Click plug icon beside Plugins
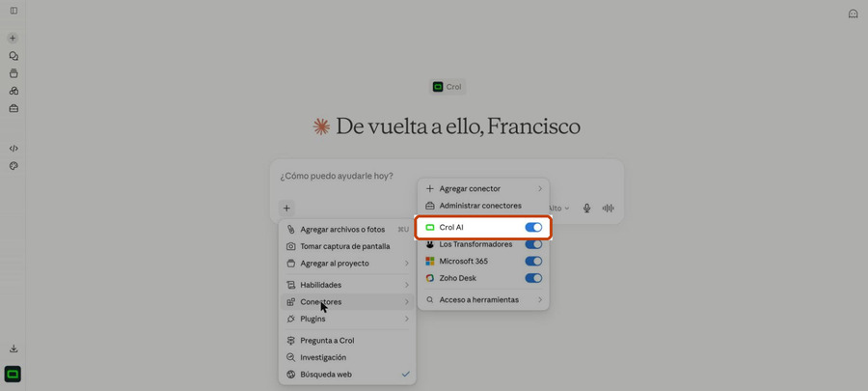 290,319
